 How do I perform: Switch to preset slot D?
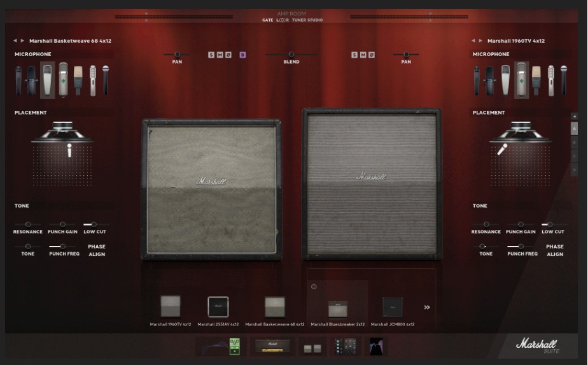click(574, 170)
